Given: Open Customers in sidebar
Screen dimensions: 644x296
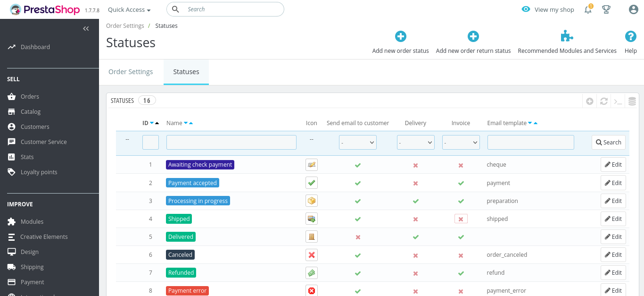Looking at the screenshot, I should coord(35,127).
